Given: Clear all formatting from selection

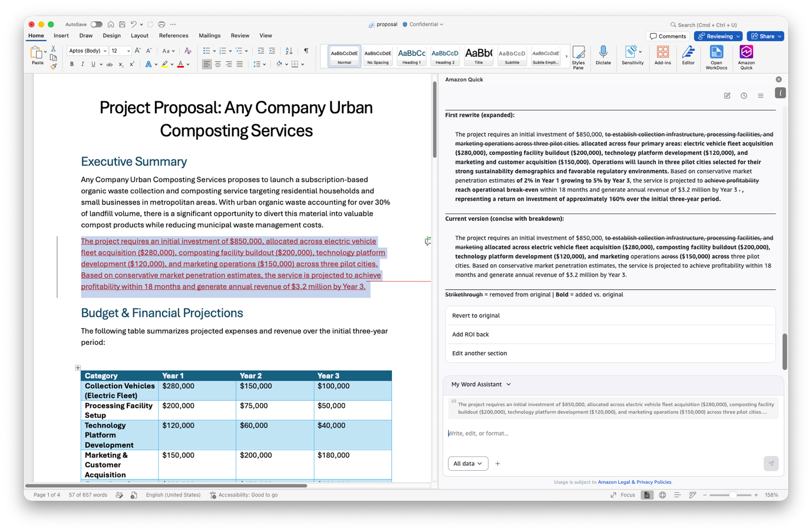Looking at the screenshot, I should [x=187, y=51].
